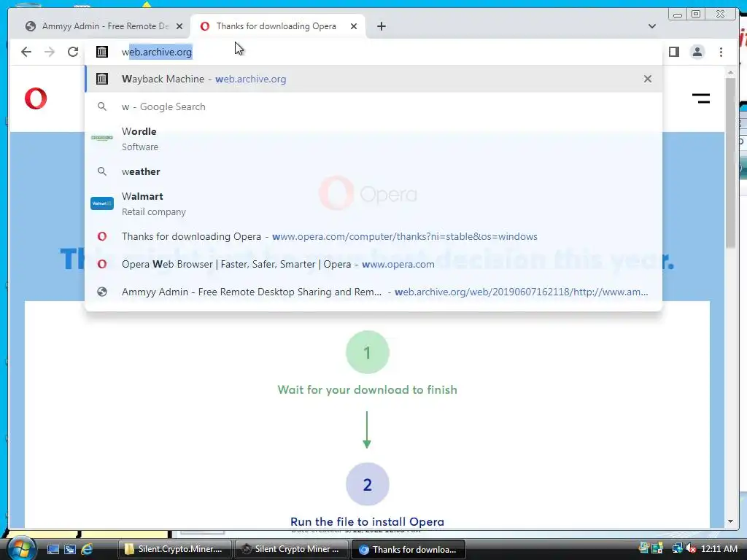Click the scrollbar up arrow
Viewport: 747px width, 560px height.
tap(730, 72)
